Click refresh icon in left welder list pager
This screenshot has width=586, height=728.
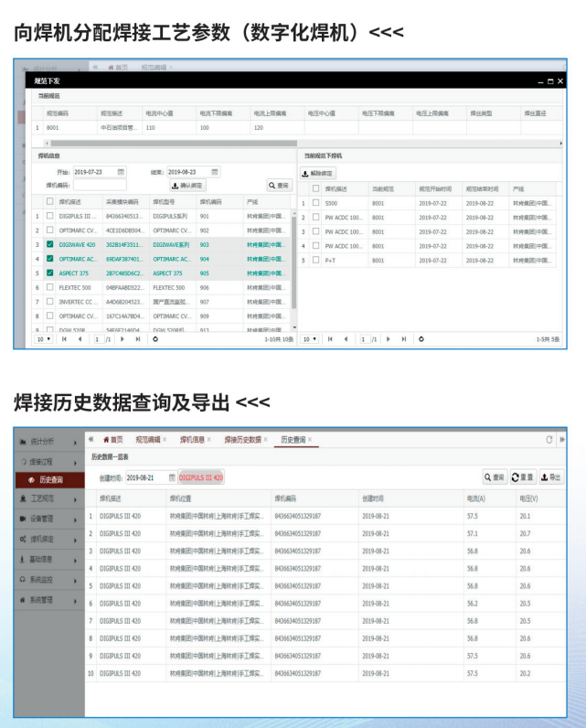154,338
